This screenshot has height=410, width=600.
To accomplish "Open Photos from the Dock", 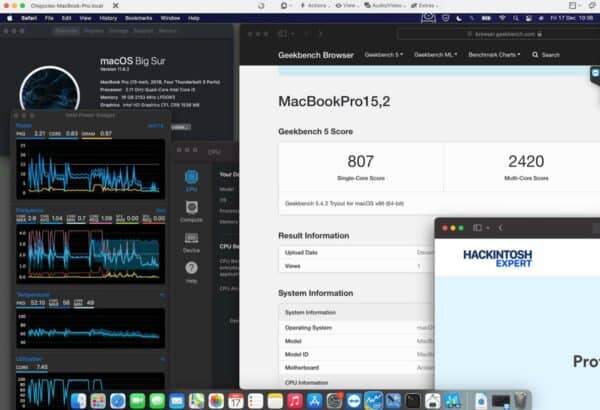I will tap(216, 401).
